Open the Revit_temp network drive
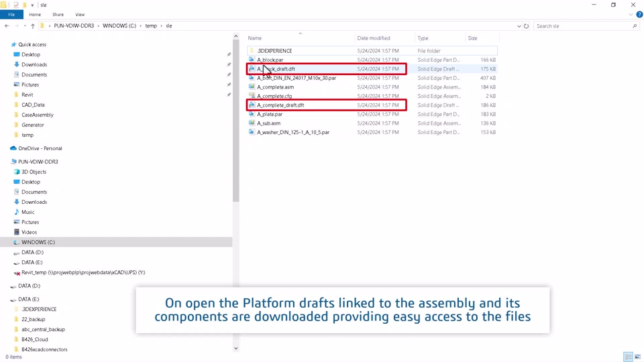Image resolution: width=644 pixels, height=362 pixels. [83, 273]
